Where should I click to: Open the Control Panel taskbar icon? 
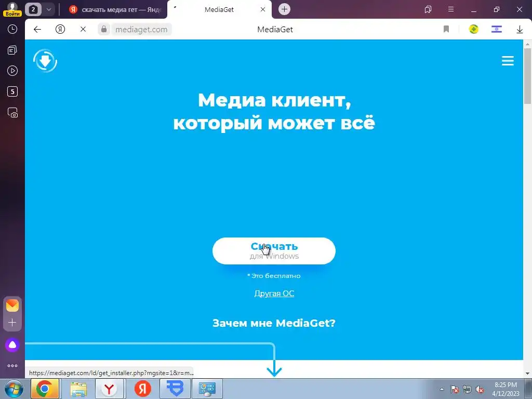tap(207, 389)
